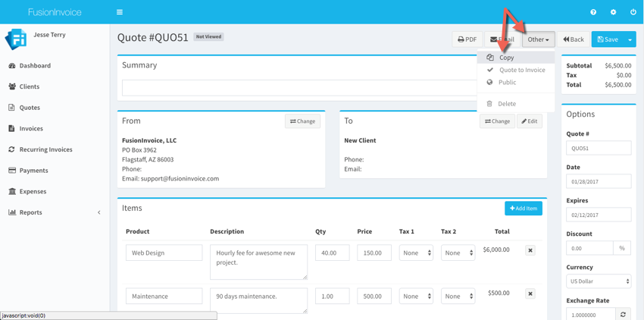Viewport: 644px width, 320px height.
Task: Expand the Other dropdown button
Action: 538,39
